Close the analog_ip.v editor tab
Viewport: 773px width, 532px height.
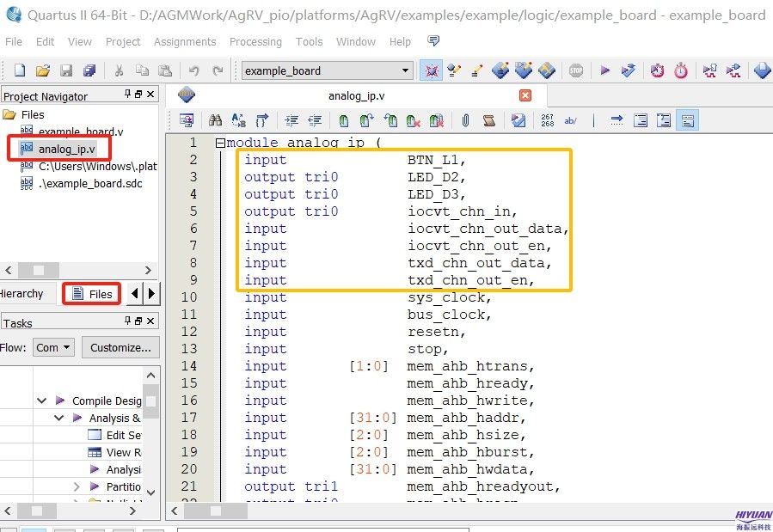tap(525, 95)
